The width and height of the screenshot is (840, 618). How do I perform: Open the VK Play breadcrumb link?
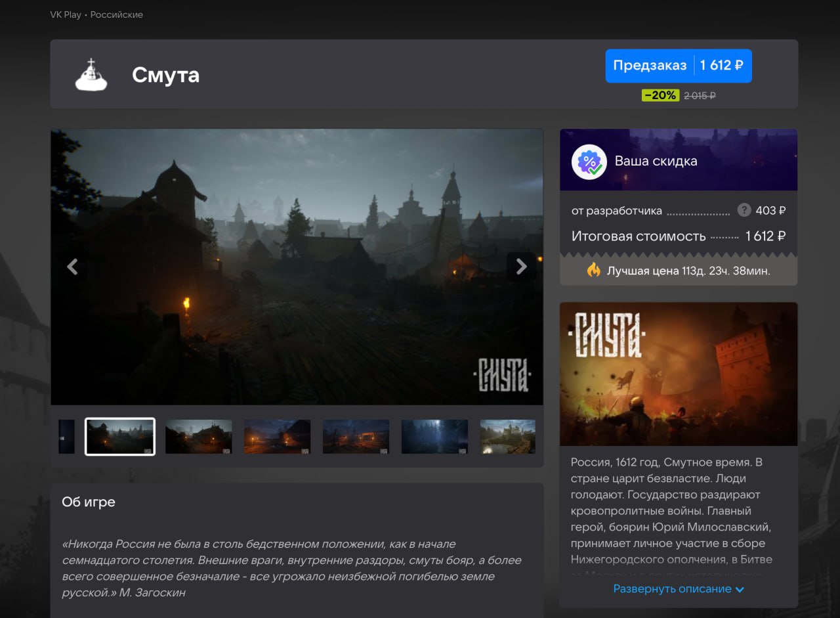pos(66,14)
